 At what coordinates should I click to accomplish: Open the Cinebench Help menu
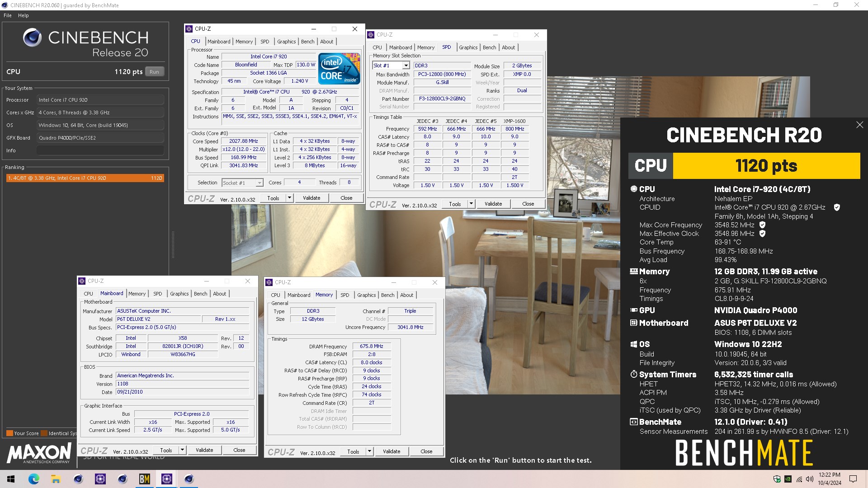click(x=24, y=15)
